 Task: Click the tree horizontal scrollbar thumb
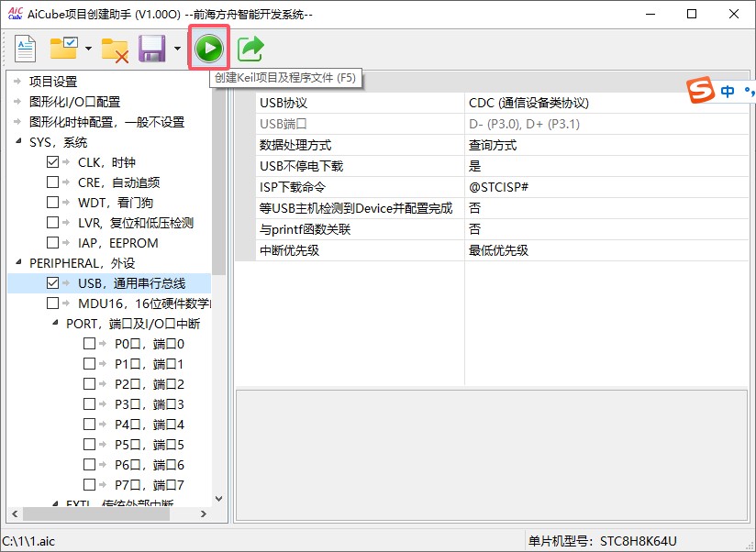coord(96,514)
